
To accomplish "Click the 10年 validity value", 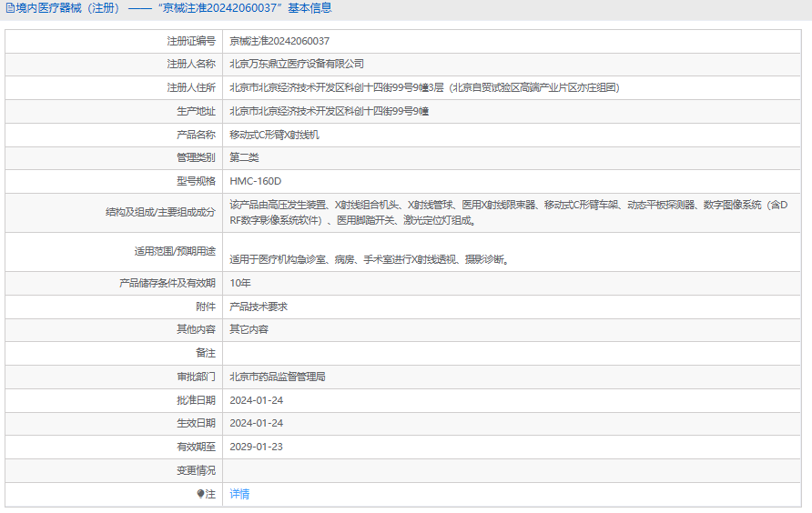I will coord(240,283).
